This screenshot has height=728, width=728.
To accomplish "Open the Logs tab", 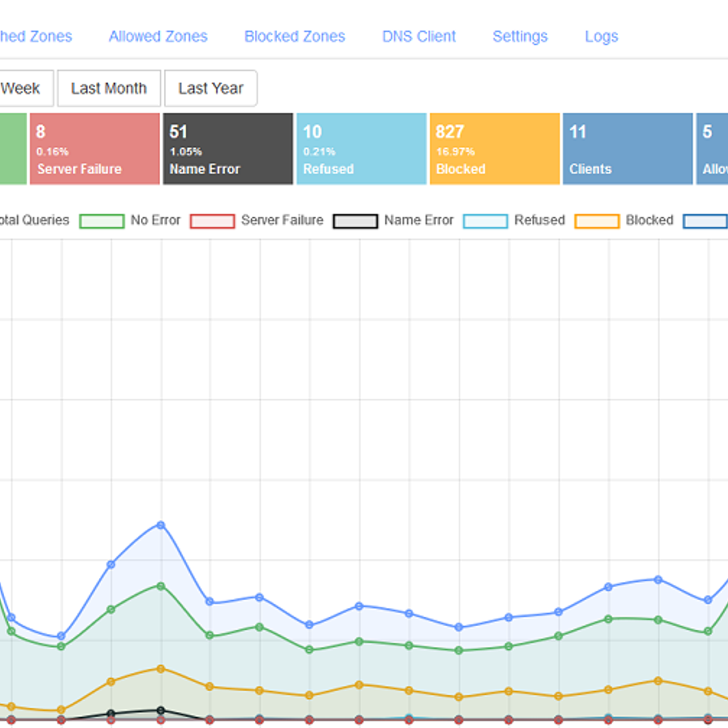I will point(601,36).
